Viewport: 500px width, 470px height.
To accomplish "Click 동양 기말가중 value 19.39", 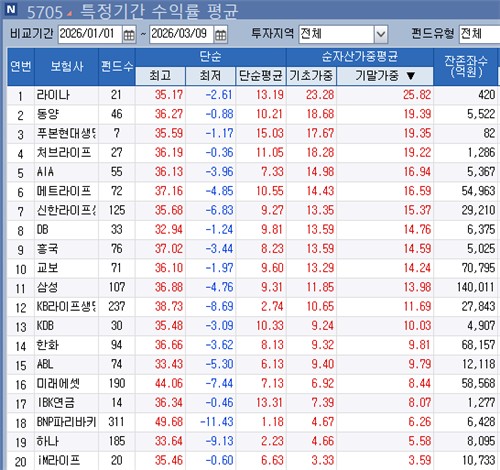I will click(x=417, y=115).
